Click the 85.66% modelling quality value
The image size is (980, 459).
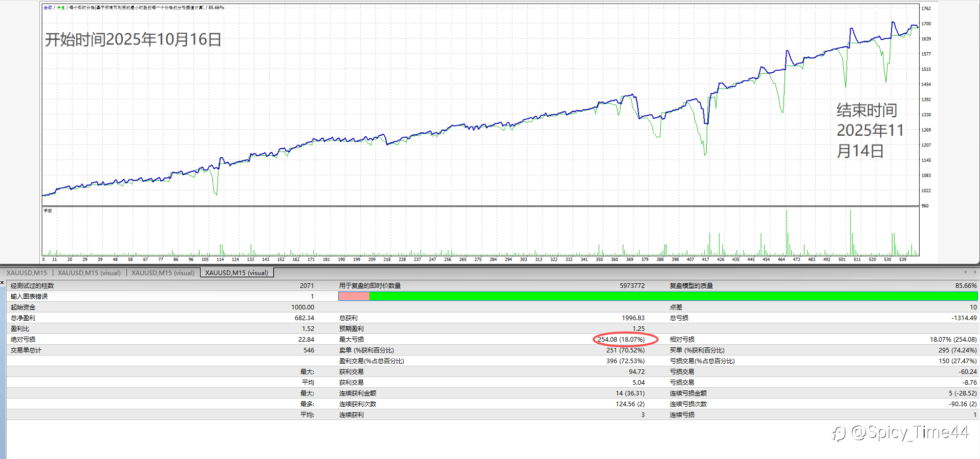[966, 285]
